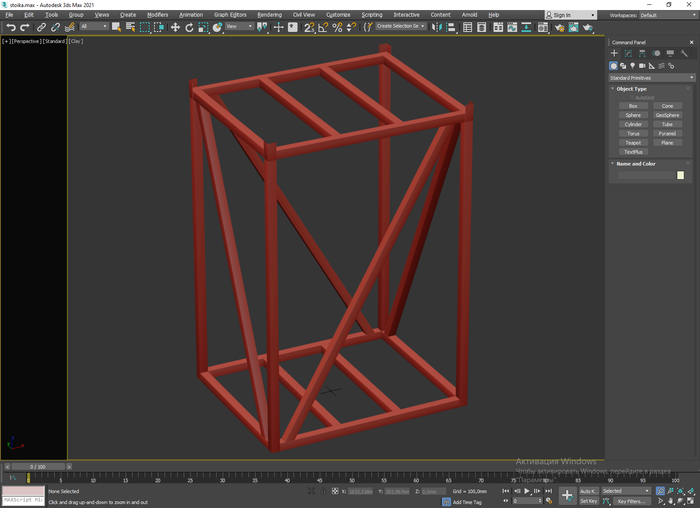Image resolution: width=700 pixels, height=508 pixels.
Task: Open the Rendering menu
Action: pyautogui.click(x=269, y=15)
